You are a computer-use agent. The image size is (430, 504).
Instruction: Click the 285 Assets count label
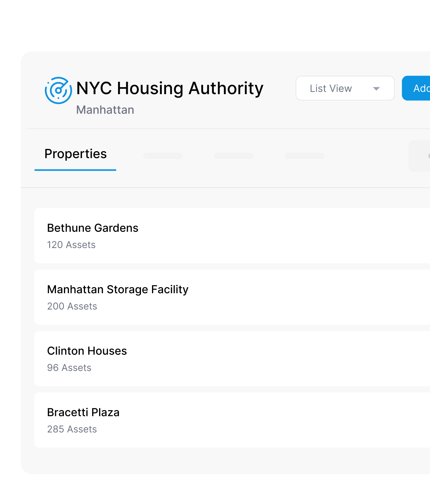[x=72, y=429]
